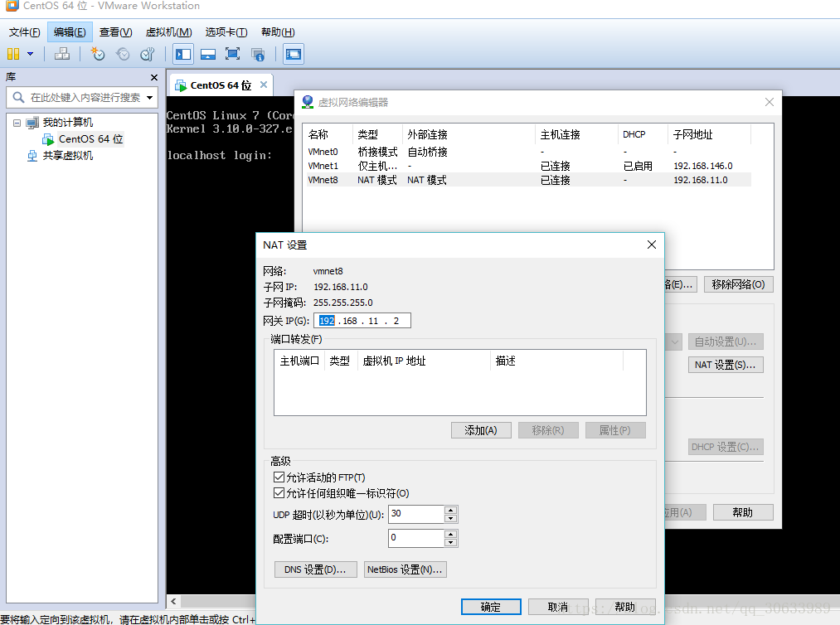840x625 pixels.
Task: Enter full screen mode icon
Action: [232, 54]
